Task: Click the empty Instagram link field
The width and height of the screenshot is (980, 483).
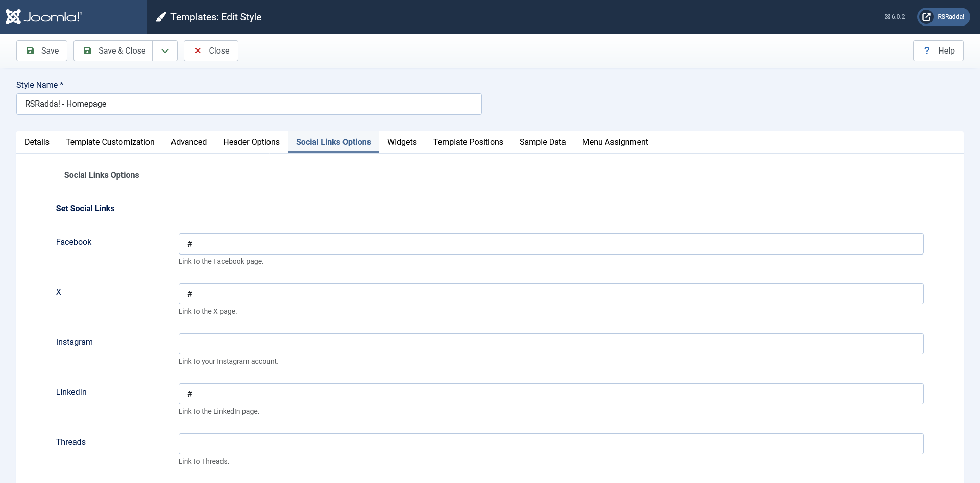Action: [551, 344]
